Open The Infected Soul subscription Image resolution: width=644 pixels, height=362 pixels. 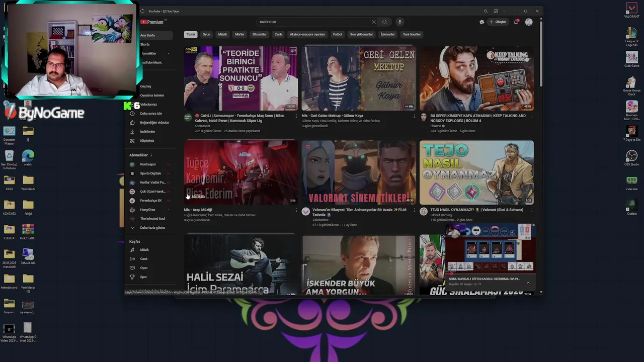click(150, 219)
